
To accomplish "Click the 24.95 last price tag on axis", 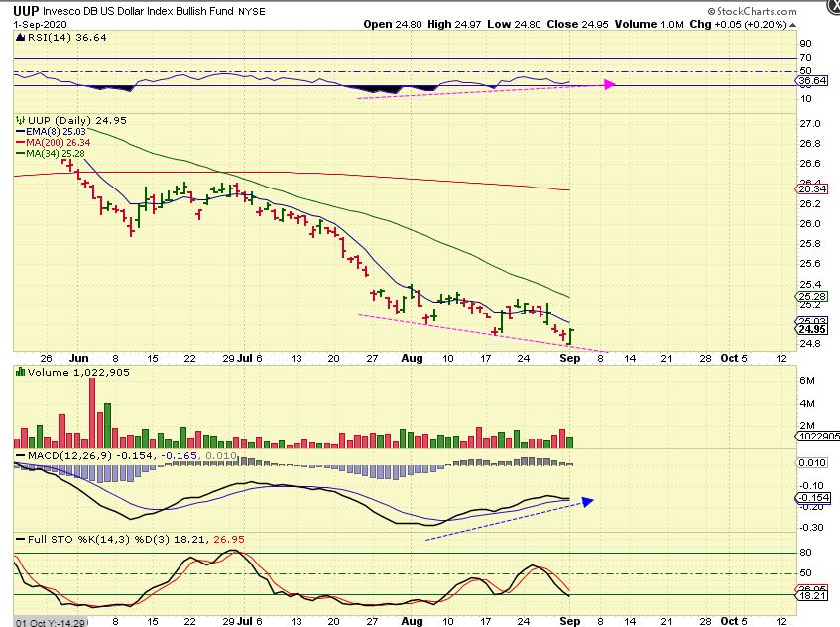I will point(811,329).
